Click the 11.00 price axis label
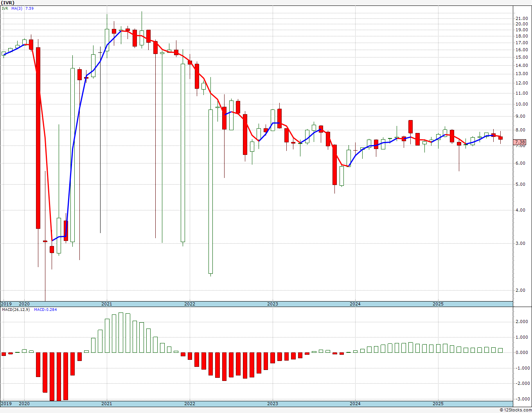This screenshot has height=413, width=532. tap(521, 93)
